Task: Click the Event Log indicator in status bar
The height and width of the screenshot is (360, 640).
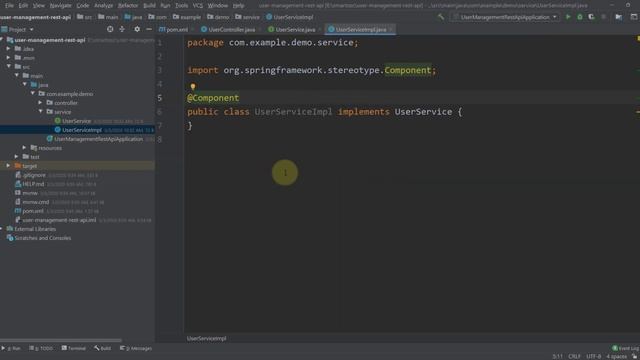Action: pos(625,348)
